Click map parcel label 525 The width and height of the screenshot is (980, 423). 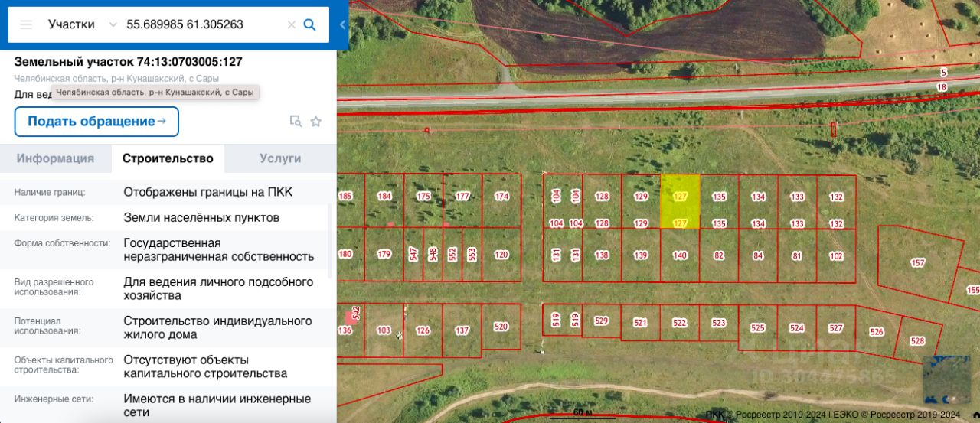(x=758, y=327)
